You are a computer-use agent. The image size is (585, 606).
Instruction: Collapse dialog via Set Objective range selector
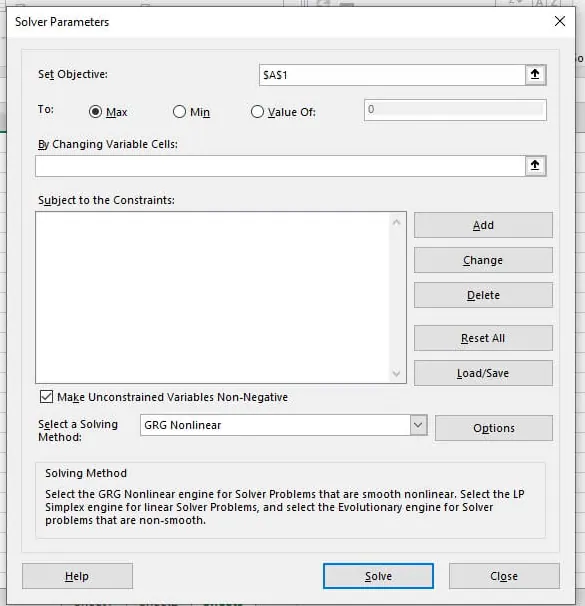[x=535, y=75]
